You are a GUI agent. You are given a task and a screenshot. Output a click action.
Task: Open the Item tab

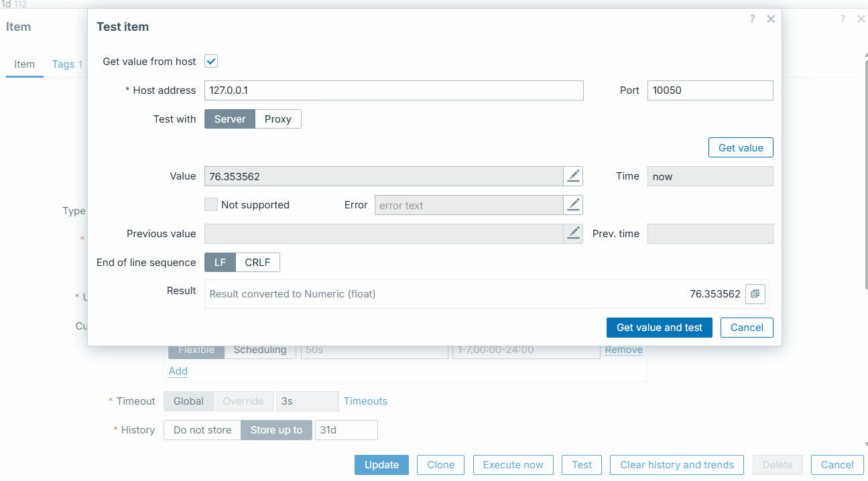click(x=25, y=64)
